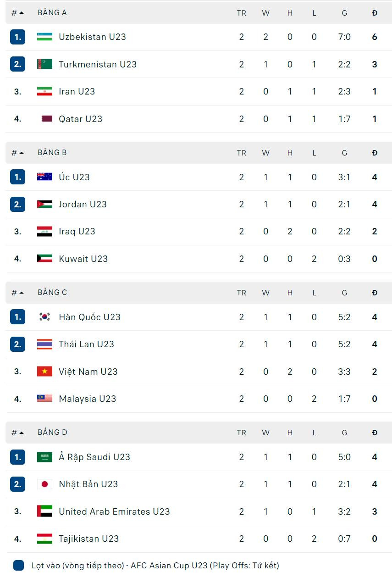Click the Việt Nam U23 flag icon
The width and height of the screenshot is (392, 583).
(x=44, y=372)
